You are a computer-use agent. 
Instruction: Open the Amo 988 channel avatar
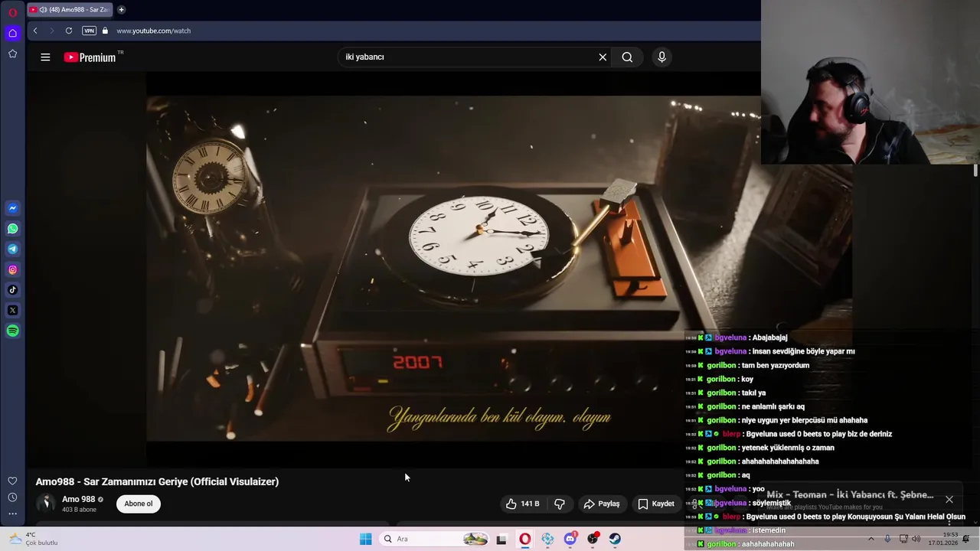coord(46,503)
